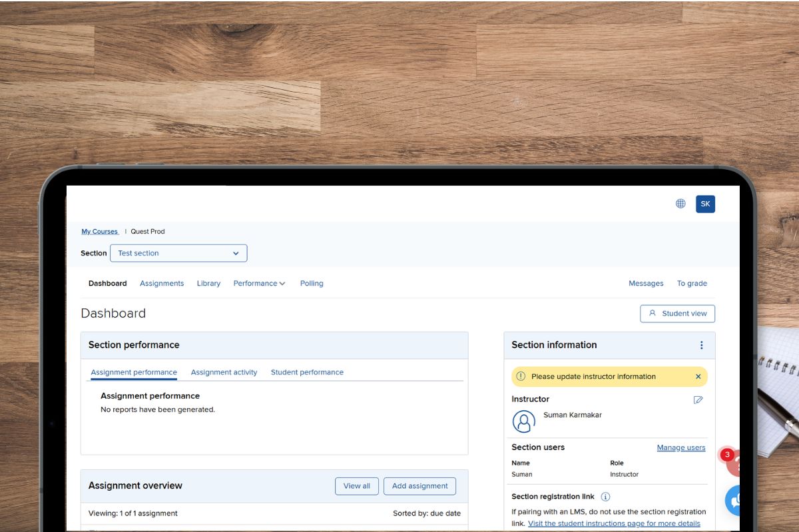Open the Polling tab

(x=312, y=284)
